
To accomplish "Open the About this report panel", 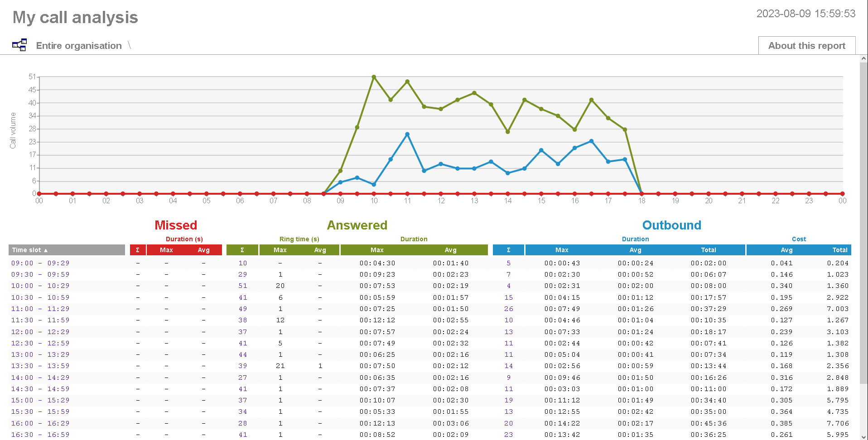I will [806, 45].
